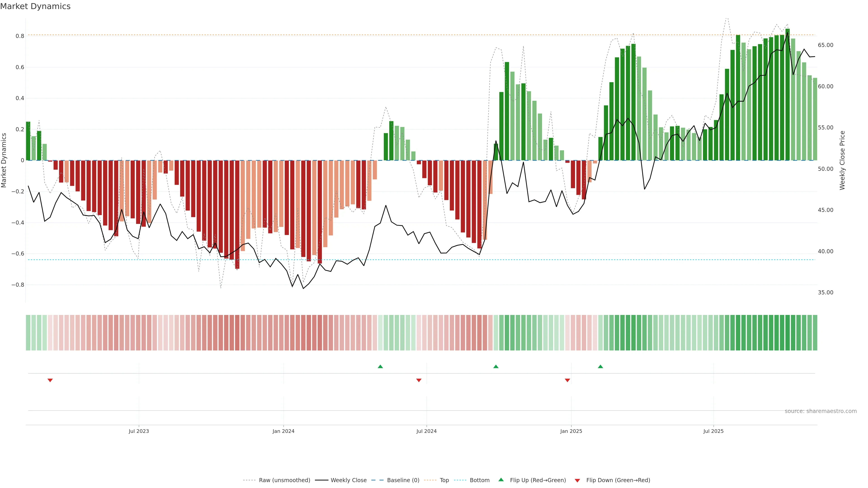Click the red flip-down marker before Jan 2025
The width and height of the screenshot is (868, 488).
567,380
